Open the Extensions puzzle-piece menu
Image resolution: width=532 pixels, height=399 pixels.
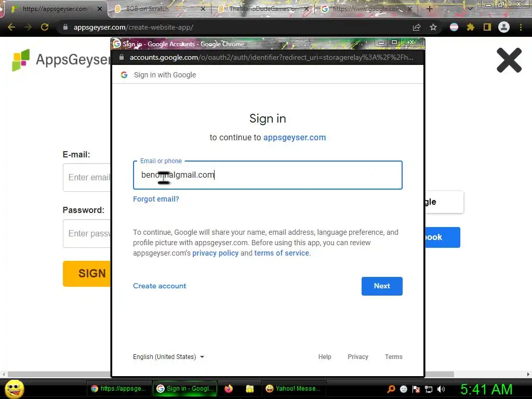(x=471, y=27)
